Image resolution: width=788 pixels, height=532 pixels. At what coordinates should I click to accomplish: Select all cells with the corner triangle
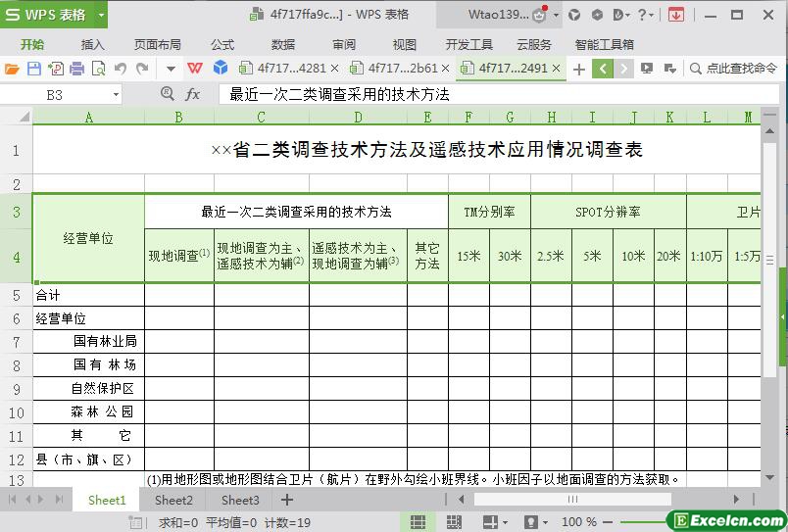pyautogui.click(x=24, y=118)
